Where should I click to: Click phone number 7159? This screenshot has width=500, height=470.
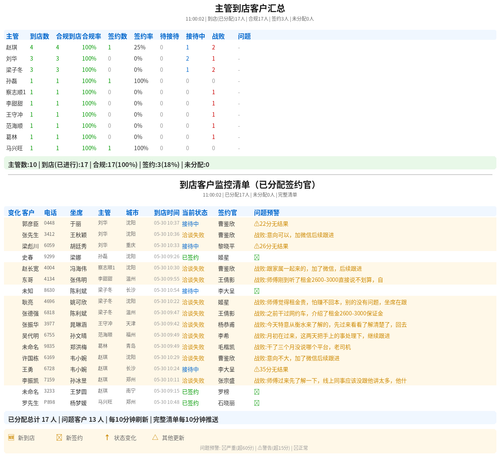pyautogui.click(x=49, y=380)
